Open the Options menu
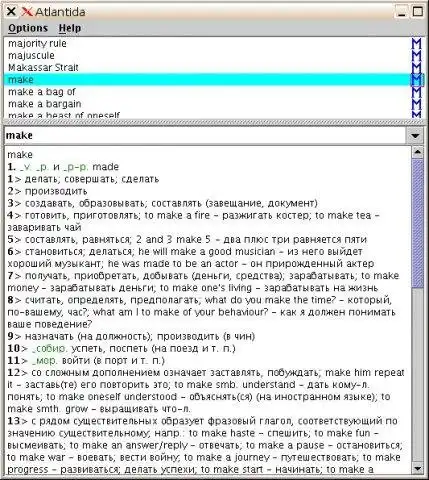Image resolution: width=429 pixels, height=480 pixels. click(x=28, y=28)
